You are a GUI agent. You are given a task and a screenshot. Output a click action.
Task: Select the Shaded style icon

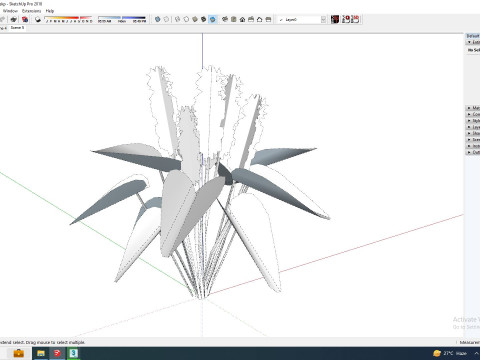pyautogui.click(x=195, y=19)
